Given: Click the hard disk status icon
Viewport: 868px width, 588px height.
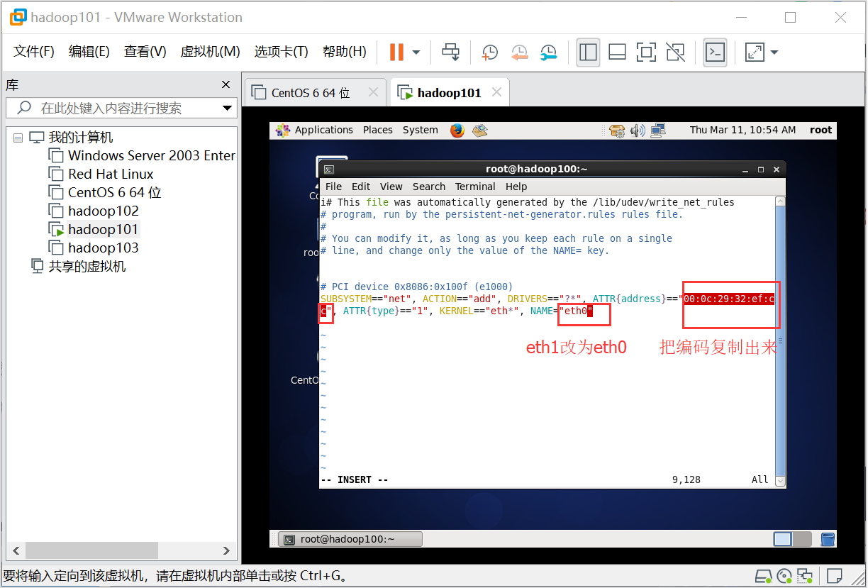Looking at the screenshot, I should click(x=763, y=575).
